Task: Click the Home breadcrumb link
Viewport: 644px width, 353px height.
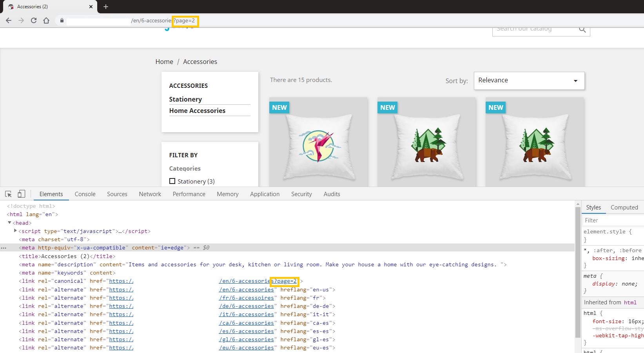Action: (x=164, y=62)
